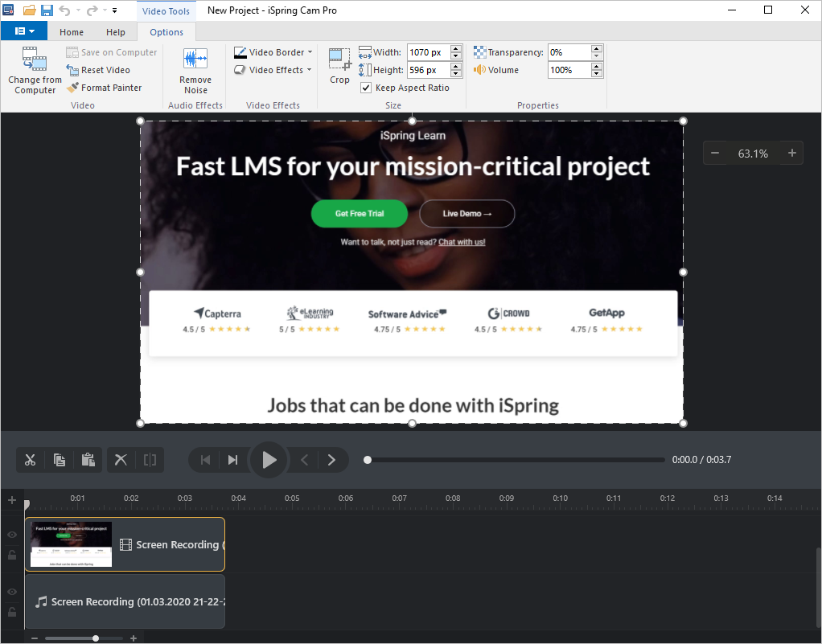Click the 0:05 mark on timeline ruler
Screen dimensions: 822x644
click(x=292, y=498)
